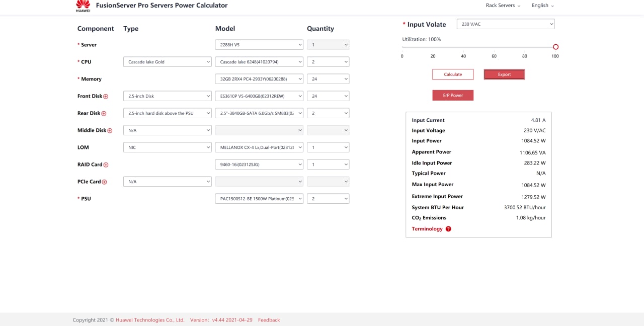Screen dimensions: 644x326
Task: Click CO2 Emissions value 1.08 kg/hour
Action: pyautogui.click(x=531, y=218)
